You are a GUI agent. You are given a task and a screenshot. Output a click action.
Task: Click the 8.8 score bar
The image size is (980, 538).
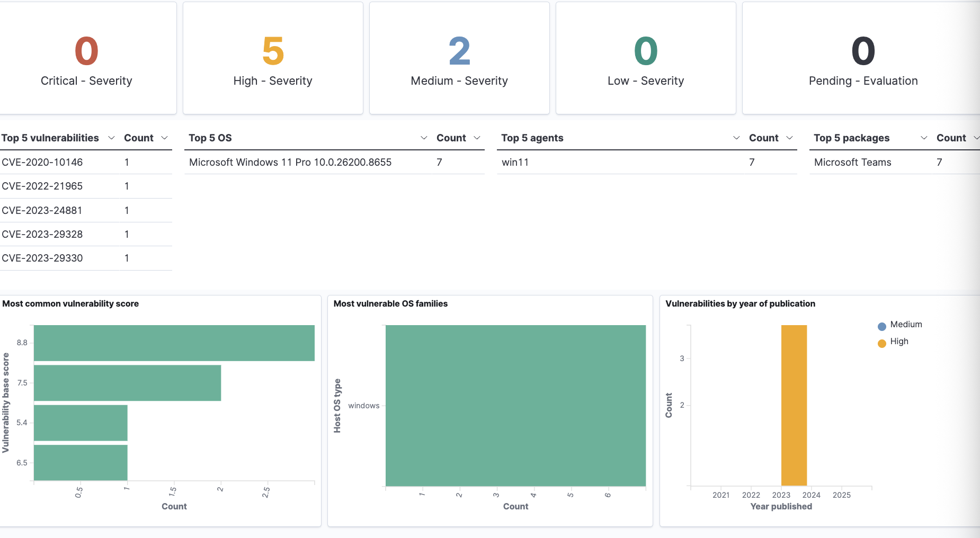click(174, 343)
